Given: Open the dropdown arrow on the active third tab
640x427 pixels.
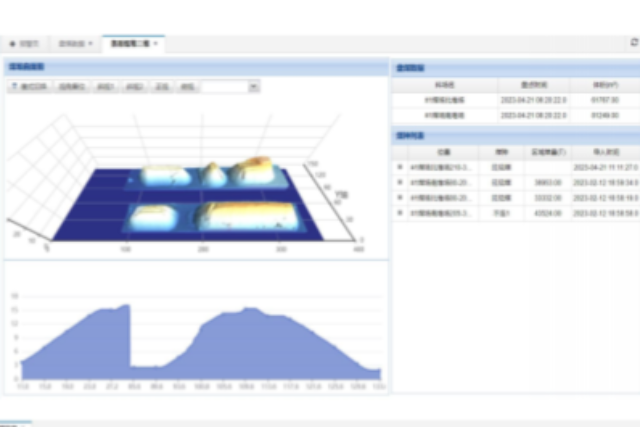Looking at the screenshot, I should coord(156,44).
